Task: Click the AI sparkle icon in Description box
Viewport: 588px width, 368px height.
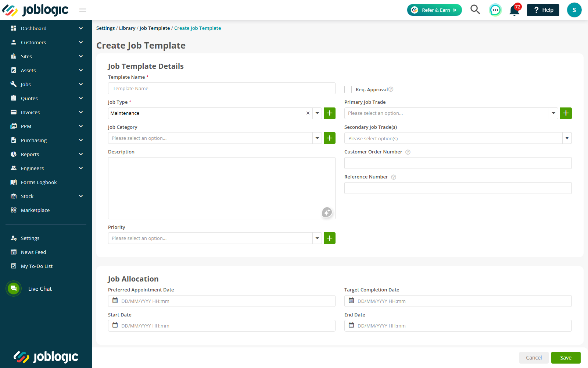Action: [x=327, y=212]
